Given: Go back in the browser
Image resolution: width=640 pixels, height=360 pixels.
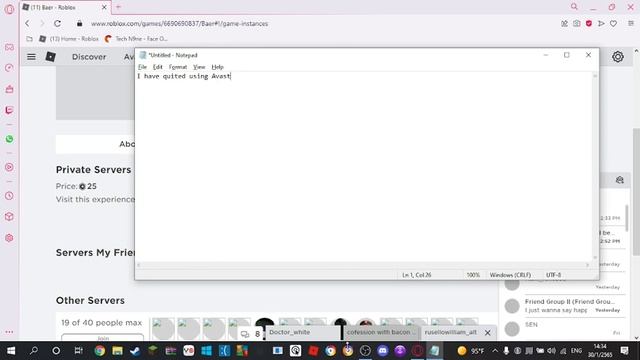Looking at the screenshot, I should click(27, 24).
